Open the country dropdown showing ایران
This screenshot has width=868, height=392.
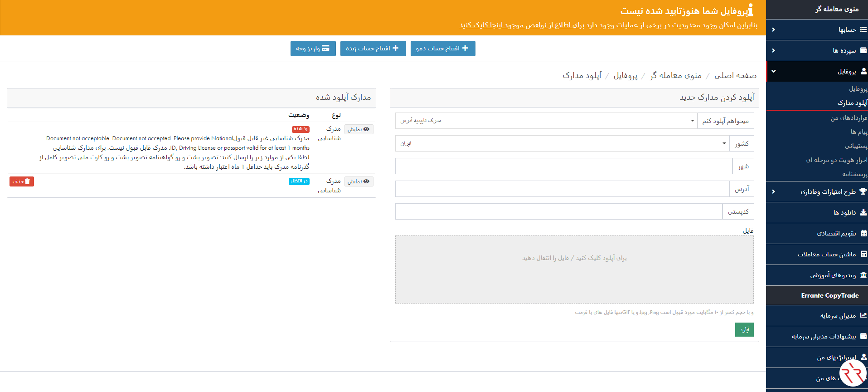[562, 143]
